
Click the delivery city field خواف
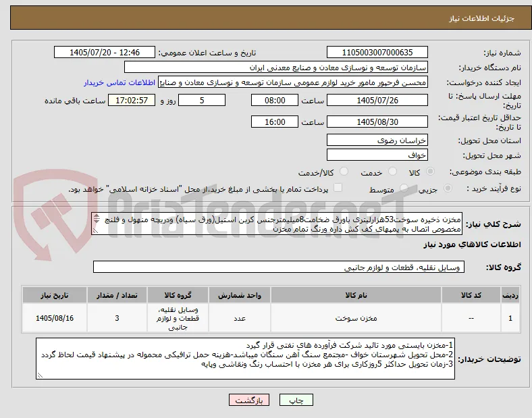(377, 155)
